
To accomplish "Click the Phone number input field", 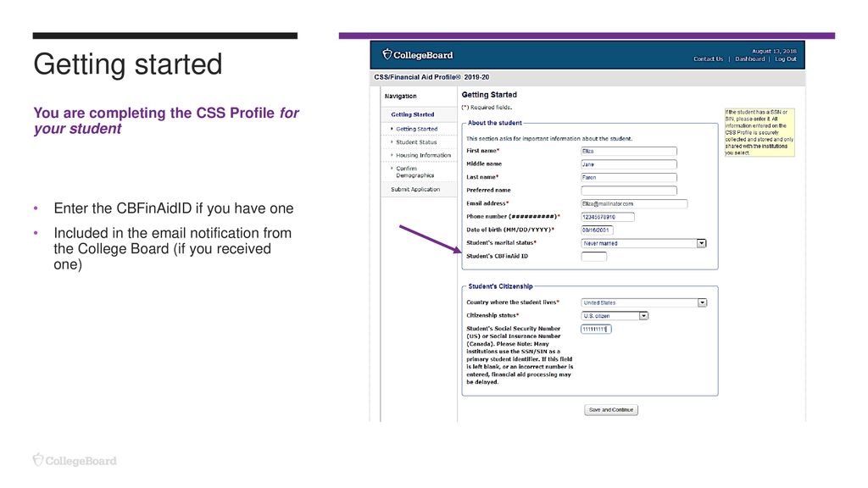I will pyautogui.click(x=608, y=217).
